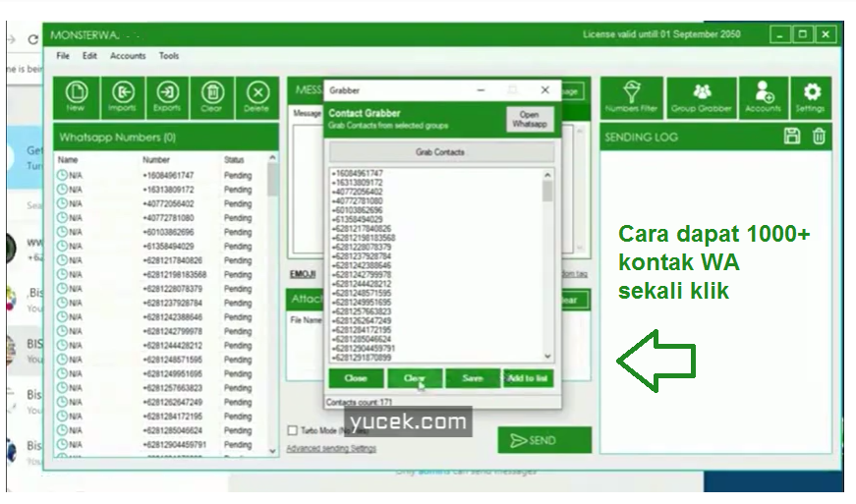This screenshot has width=856, height=504.
Task: Save the sending log with the floppy icon
Action: coord(792,136)
